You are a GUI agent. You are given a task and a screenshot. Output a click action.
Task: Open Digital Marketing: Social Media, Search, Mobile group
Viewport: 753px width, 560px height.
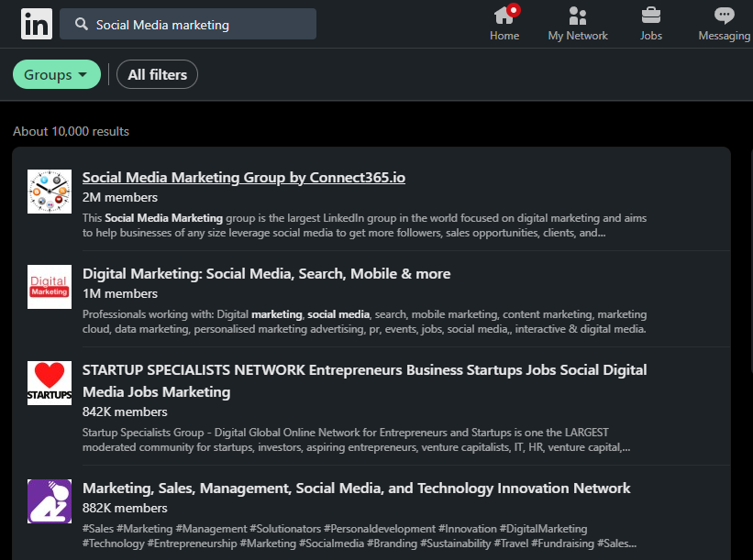[266, 273]
